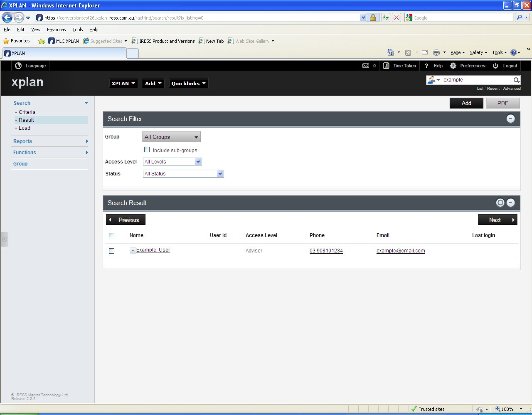Open the Group dropdown showing All Groups
This screenshot has height=415, width=532.
point(171,137)
